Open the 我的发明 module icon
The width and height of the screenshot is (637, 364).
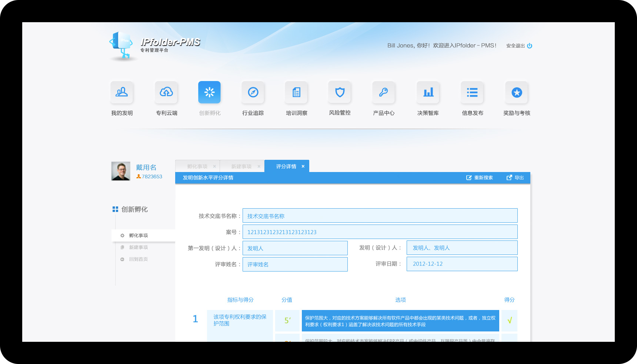pyautogui.click(x=121, y=92)
